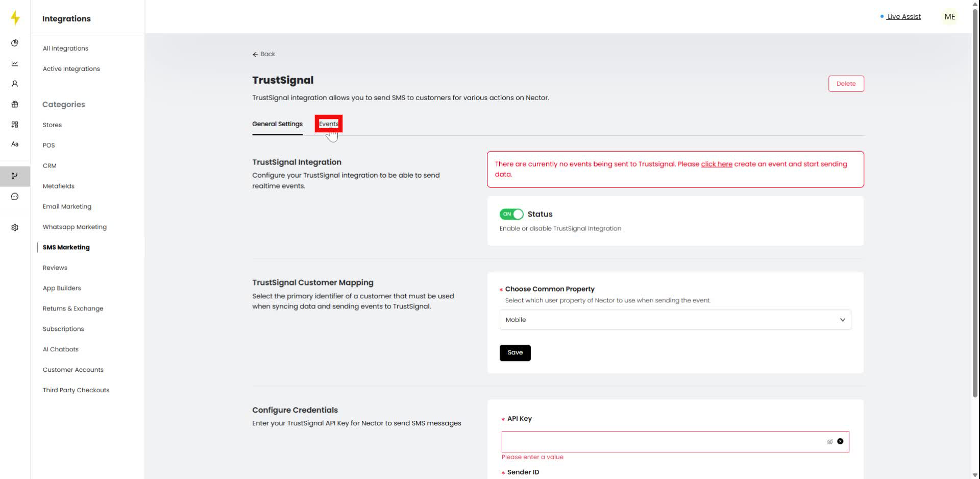The image size is (980, 479).
Task: Open the chat bubble support icon
Action: (x=15, y=197)
